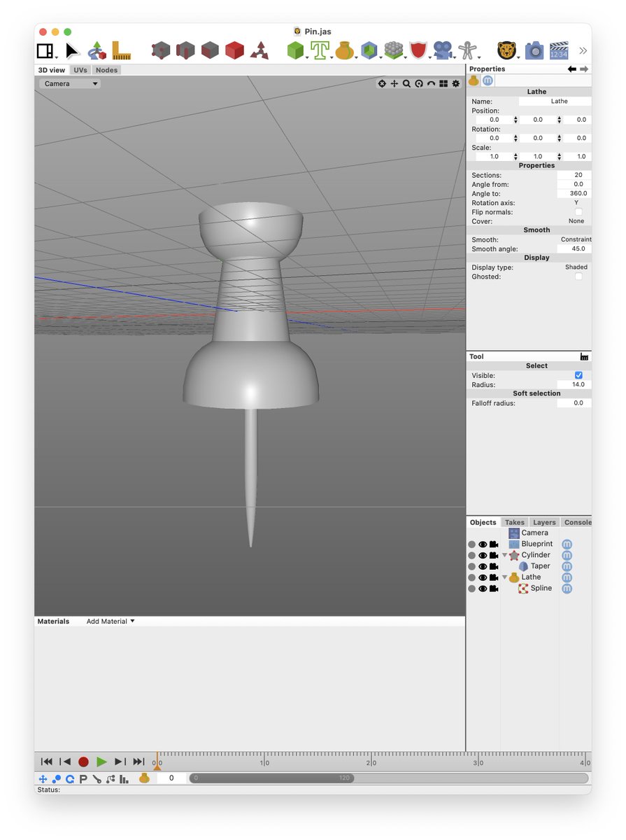626x840 pixels.
Task: Toggle editor visibility of Spline
Action: coord(483,589)
